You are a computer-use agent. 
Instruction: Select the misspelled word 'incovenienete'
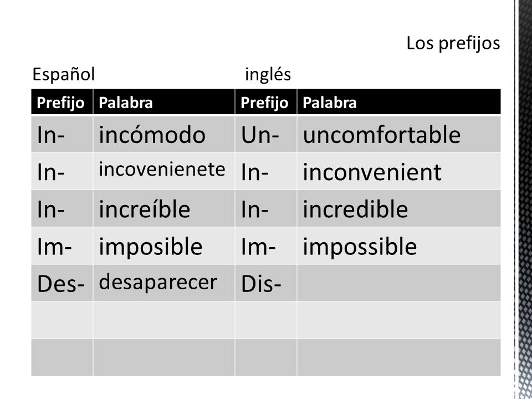click(x=162, y=169)
